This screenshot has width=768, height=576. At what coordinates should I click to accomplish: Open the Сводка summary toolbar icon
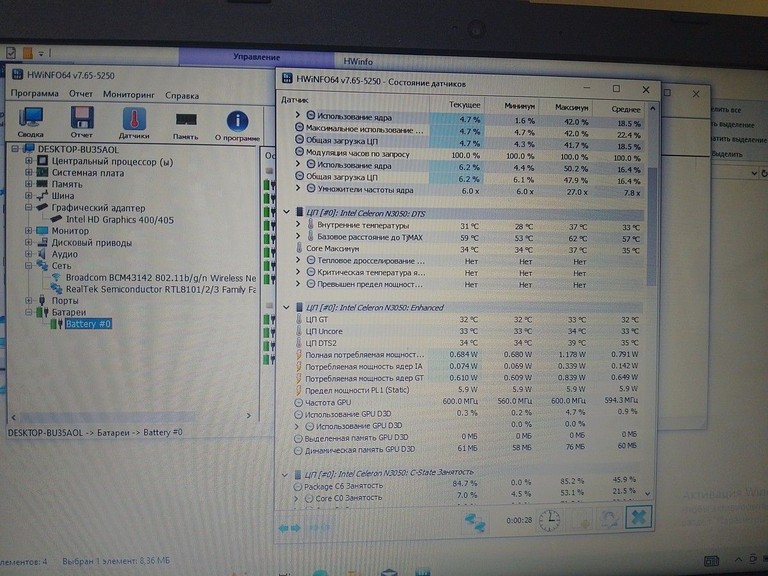31,118
